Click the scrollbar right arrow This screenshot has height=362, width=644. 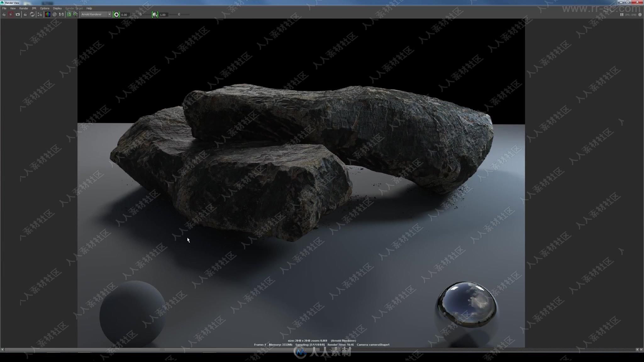coord(641,349)
